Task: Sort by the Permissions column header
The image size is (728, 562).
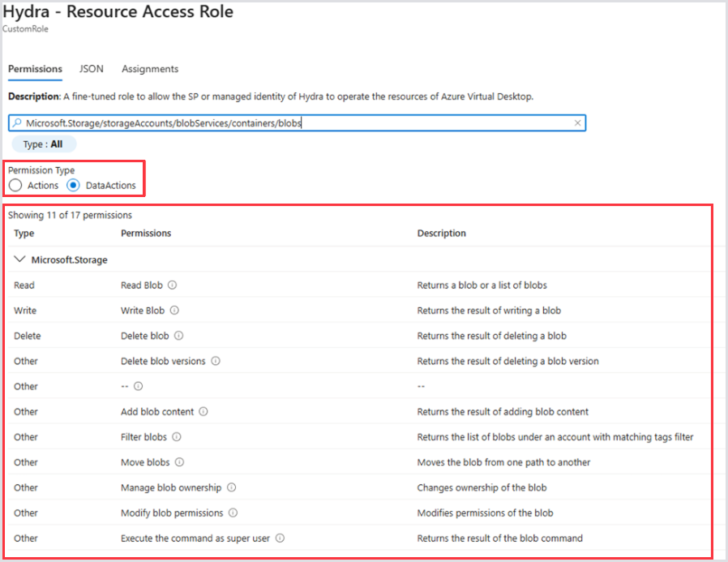Action: [146, 234]
